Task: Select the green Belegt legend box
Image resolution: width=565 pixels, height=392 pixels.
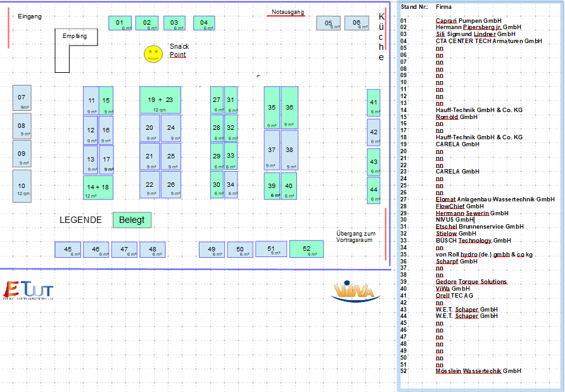Action: pyautogui.click(x=132, y=220)
